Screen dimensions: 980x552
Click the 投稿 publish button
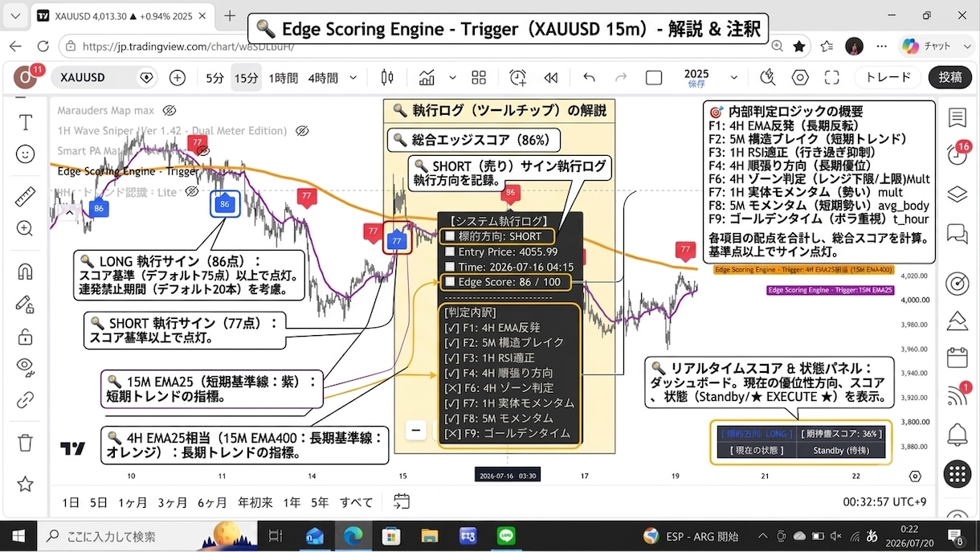(950, 78)
